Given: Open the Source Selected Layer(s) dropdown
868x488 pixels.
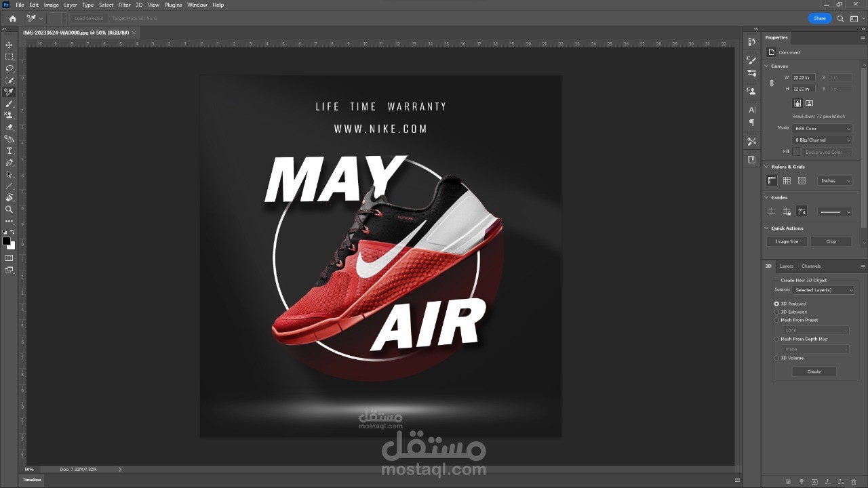Looking at the screenshot, I should pos(823,290).
